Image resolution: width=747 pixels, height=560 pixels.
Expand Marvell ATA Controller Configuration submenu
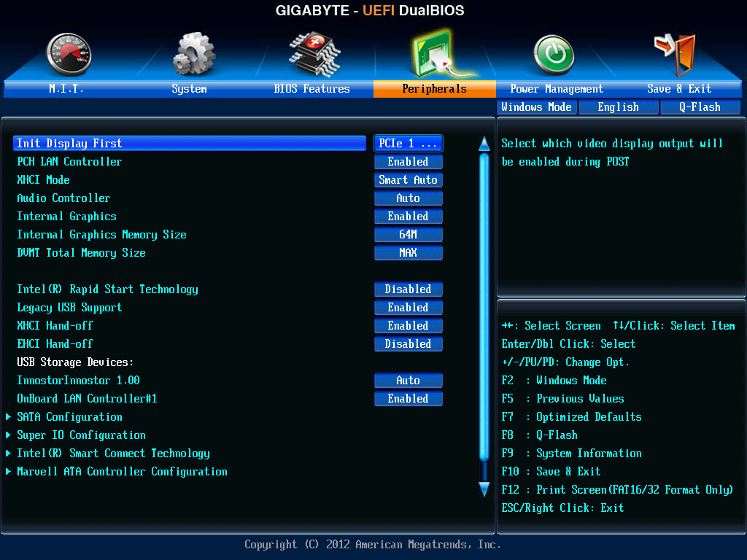[x=122, y=472]
